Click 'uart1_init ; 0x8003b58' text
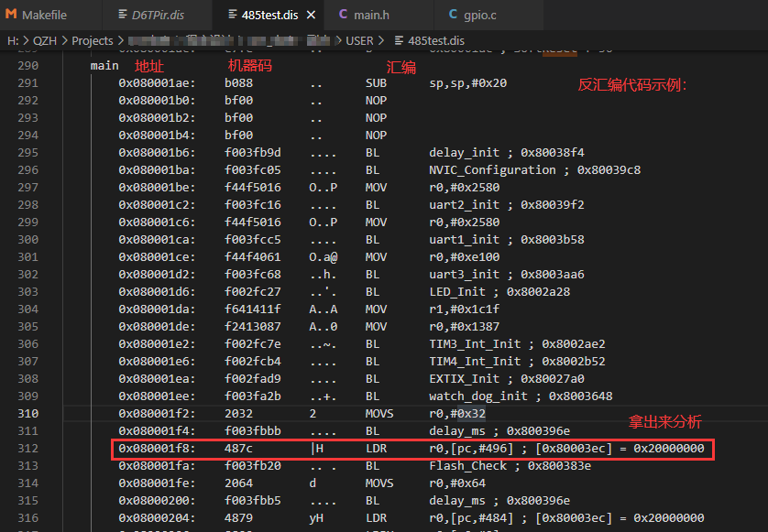The height and width of the screenshot is (532, 768). [x=507, y=240]
